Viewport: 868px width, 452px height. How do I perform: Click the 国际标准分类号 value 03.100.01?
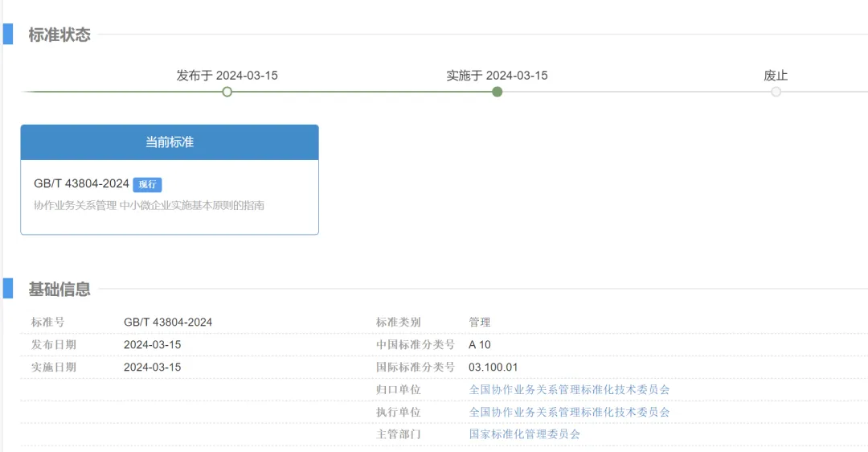point(493,367)
